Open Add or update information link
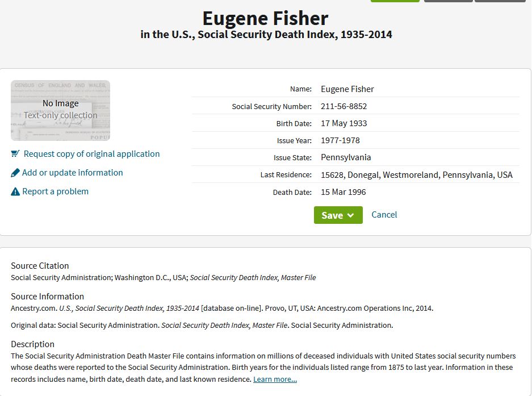Image resolution: width=532 pixels, height=396 pixels. pyautogui.click(x=72, y=173)
